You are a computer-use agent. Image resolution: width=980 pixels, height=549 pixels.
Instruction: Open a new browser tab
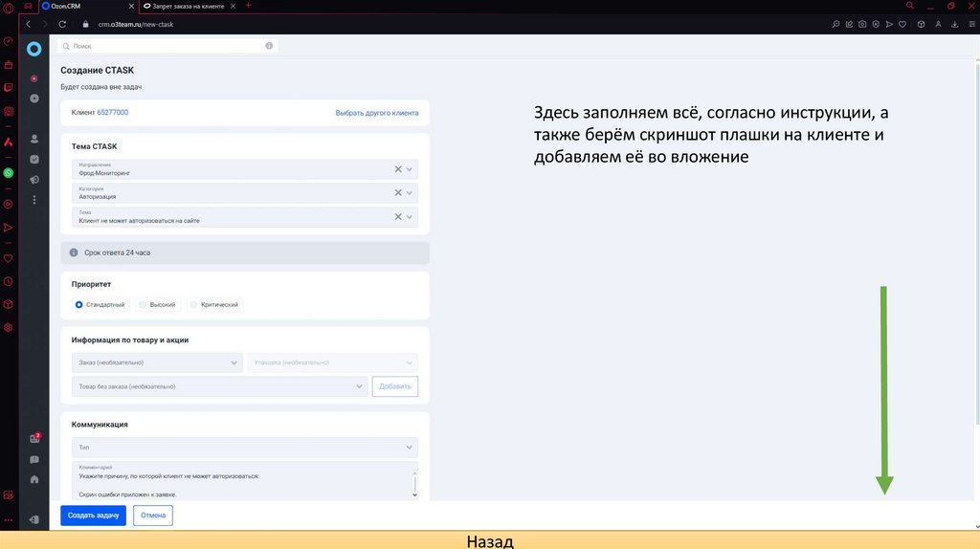248,6
